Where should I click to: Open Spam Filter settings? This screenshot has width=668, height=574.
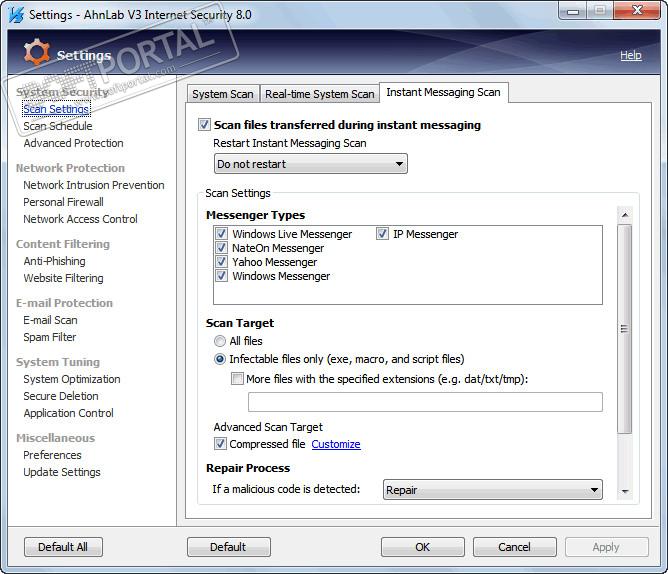[49, 337]
